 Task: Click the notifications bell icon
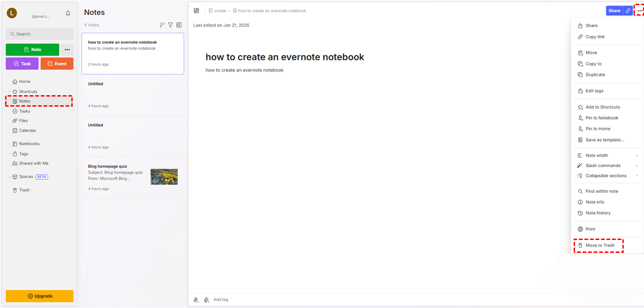click(68, 13)
